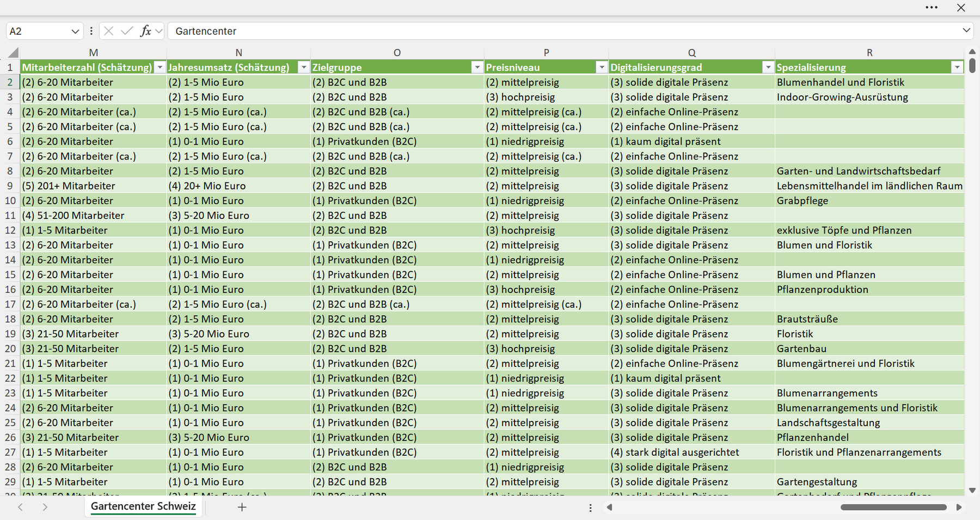Close the window with the X button
This screenshot has width=980, height=520.
coord(961,8)
